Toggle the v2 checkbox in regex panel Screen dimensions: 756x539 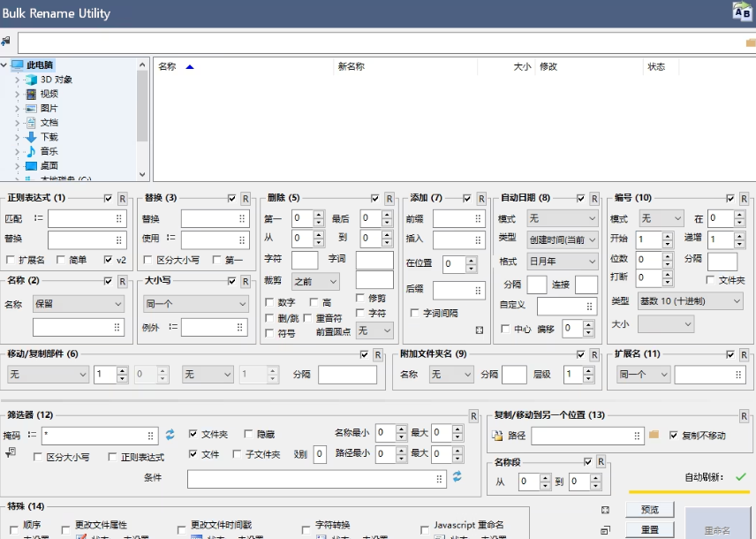tap(108, 260)
